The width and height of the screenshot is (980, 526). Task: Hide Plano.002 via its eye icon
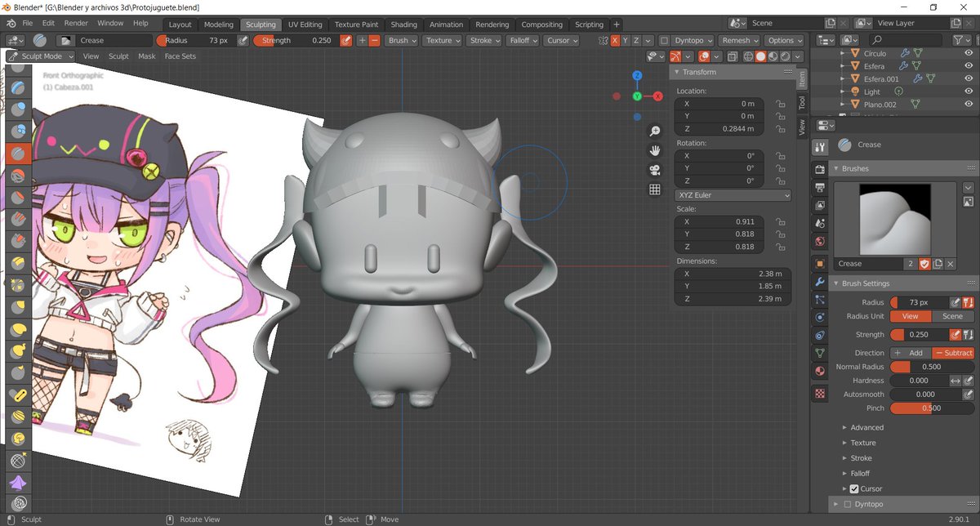pos(970,105)
